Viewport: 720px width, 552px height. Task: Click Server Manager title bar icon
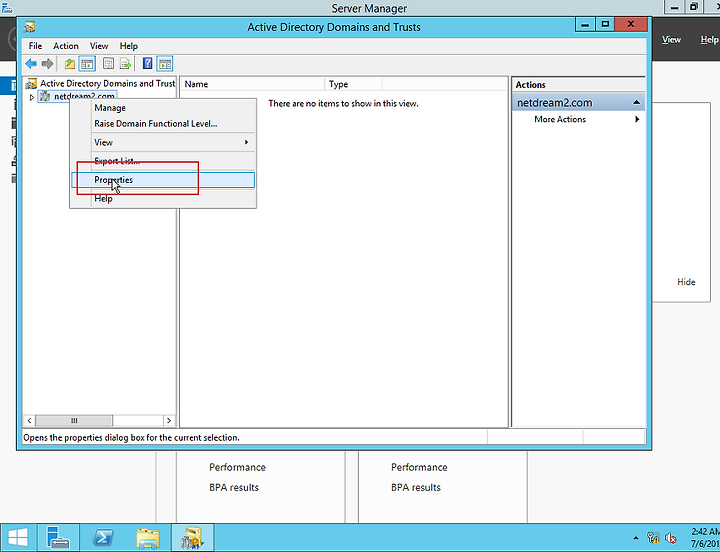pyautogui.click(x=7, y=7)
